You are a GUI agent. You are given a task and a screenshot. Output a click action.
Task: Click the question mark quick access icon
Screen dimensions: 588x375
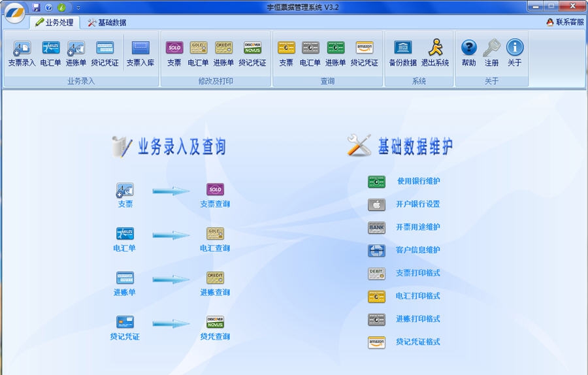pos(49,7)
